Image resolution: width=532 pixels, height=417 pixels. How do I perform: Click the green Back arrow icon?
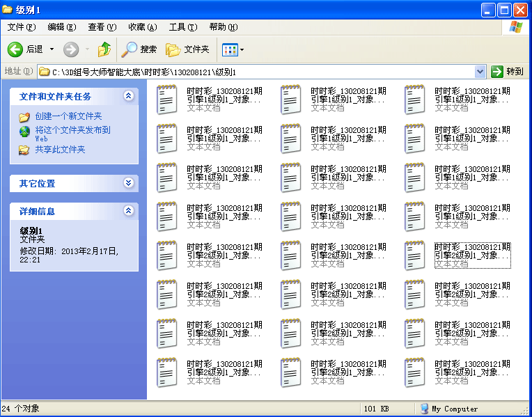coord(15,49)
